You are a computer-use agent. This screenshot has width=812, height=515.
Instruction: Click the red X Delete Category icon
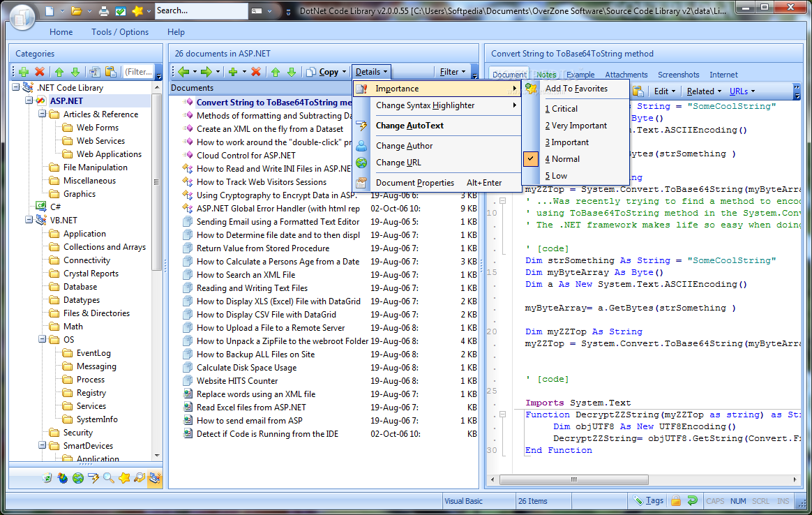point(39,72)
